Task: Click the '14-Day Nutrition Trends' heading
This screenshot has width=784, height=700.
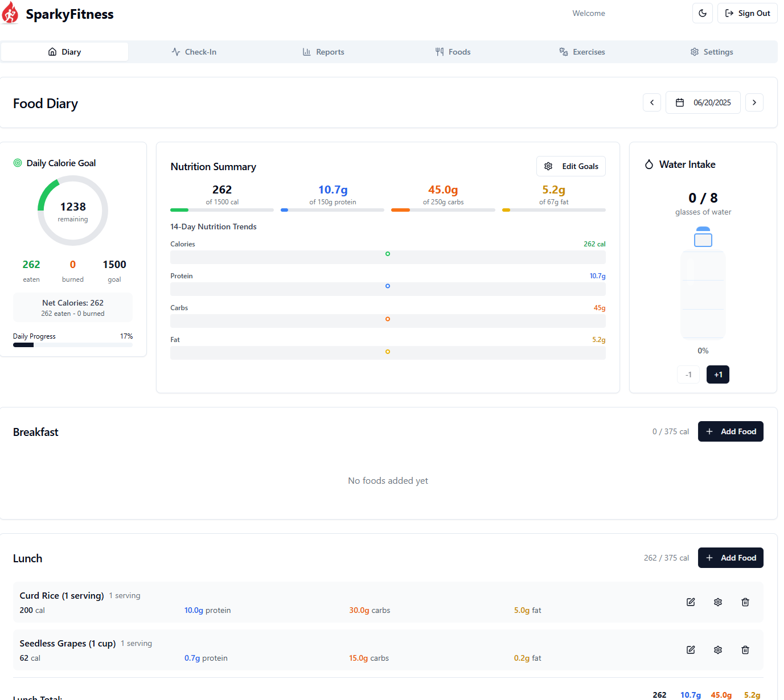Action: pos(214,227)
